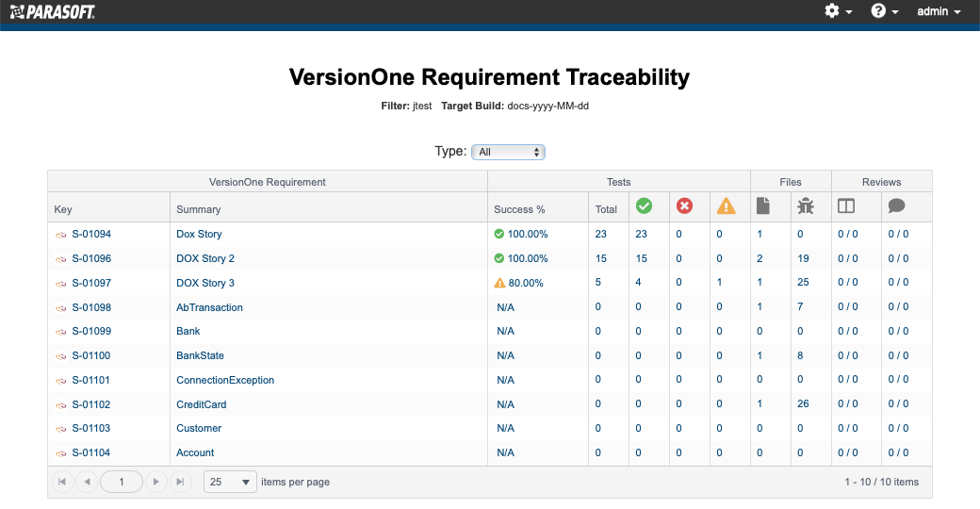Click violations count 19 for DOX Story 2
This screenshot has height=509, width=980.
[x=803, y=258]
